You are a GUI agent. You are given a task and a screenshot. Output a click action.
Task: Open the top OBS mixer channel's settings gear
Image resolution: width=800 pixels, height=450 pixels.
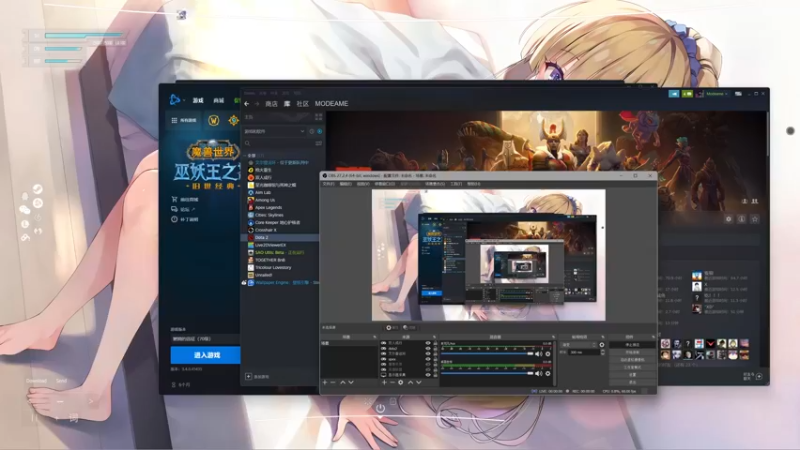tap(548, 354)
